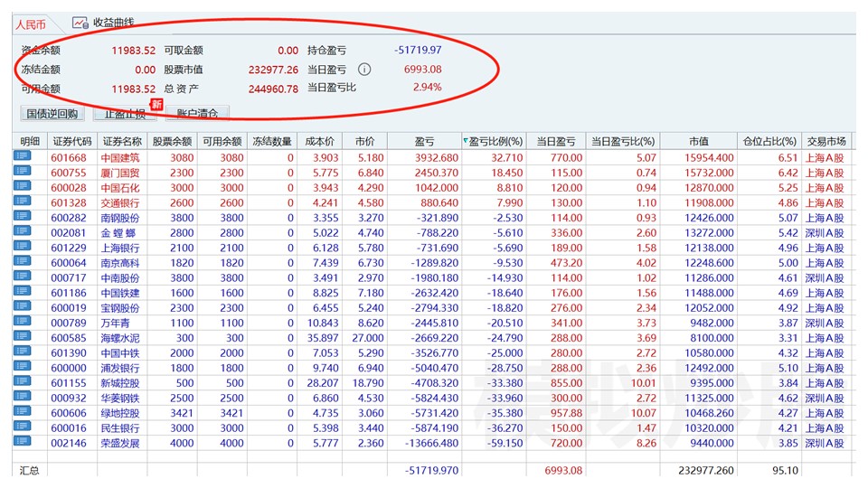The width and height of the screenshot is (868, 488).
Task: Open detail icon for 000789 万年青 row
Action: click(x=22, y=321)
